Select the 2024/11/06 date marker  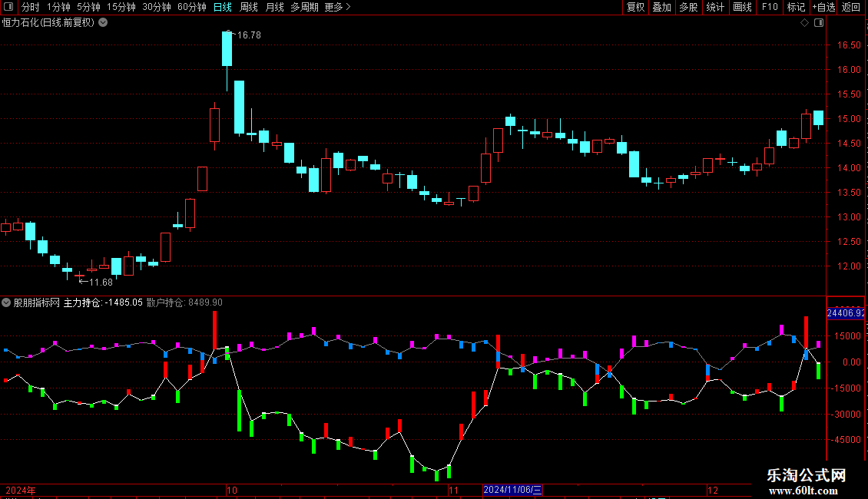pos(512,490)
